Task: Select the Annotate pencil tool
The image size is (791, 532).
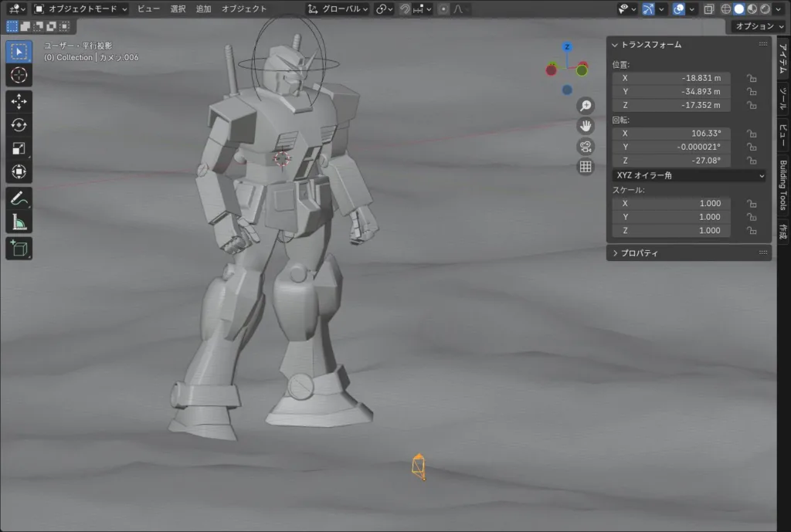Action: click(x=19, y=198)
